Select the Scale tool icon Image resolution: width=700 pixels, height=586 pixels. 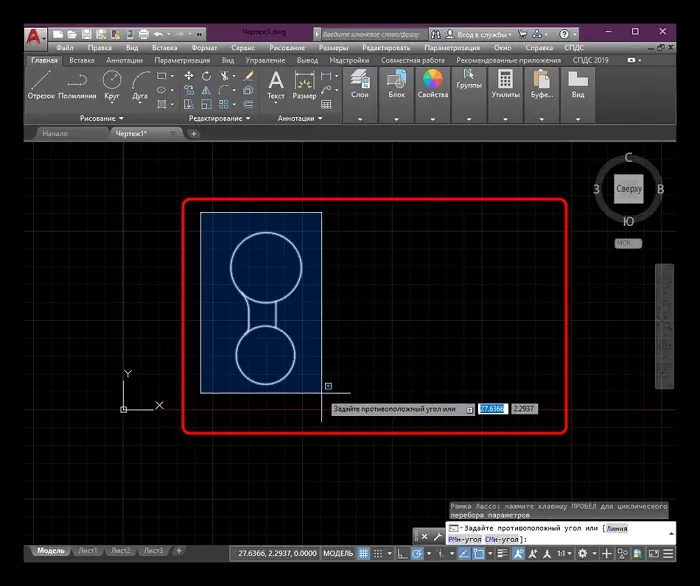click(x=206, y=104)
